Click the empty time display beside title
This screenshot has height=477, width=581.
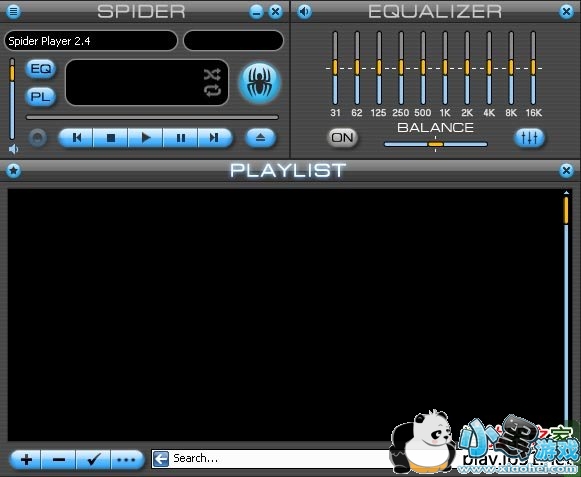click(x=233, y=41)
